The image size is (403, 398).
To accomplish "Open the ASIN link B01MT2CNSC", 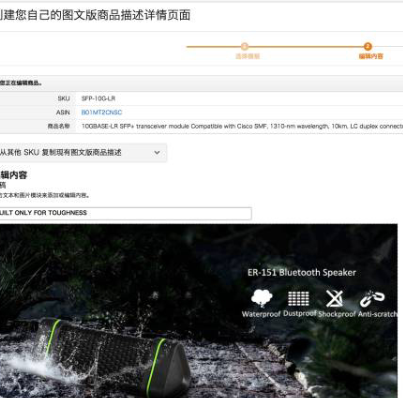I will point(102,112).
